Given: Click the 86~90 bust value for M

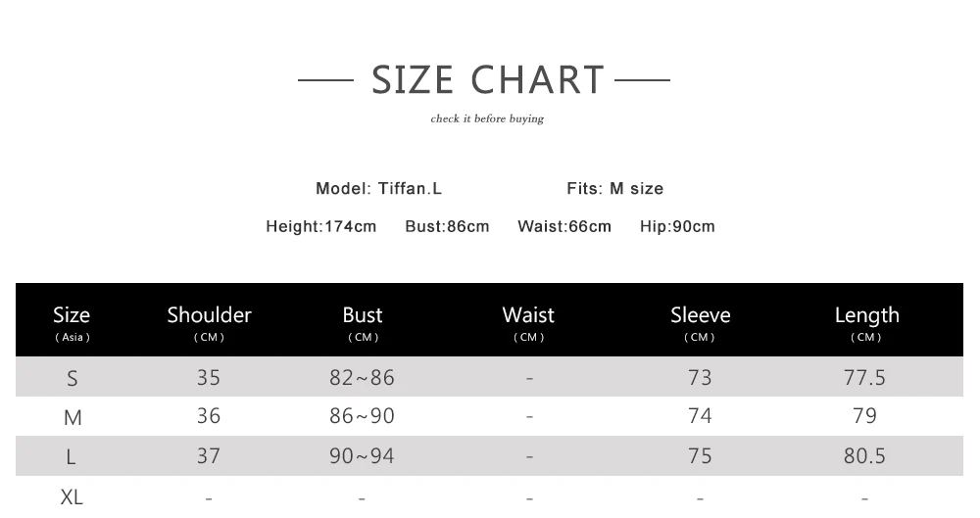Looking at the screenshot, I should 362,416.
